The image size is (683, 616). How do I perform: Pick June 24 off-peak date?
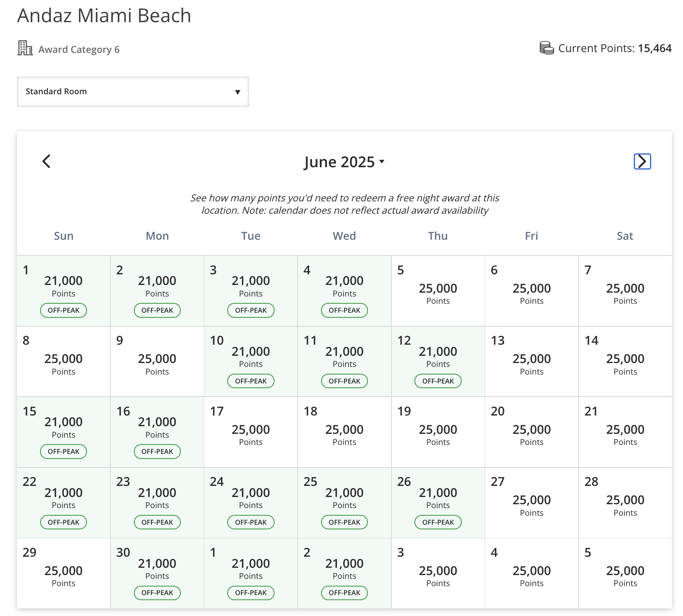click(x=251, y=503)
